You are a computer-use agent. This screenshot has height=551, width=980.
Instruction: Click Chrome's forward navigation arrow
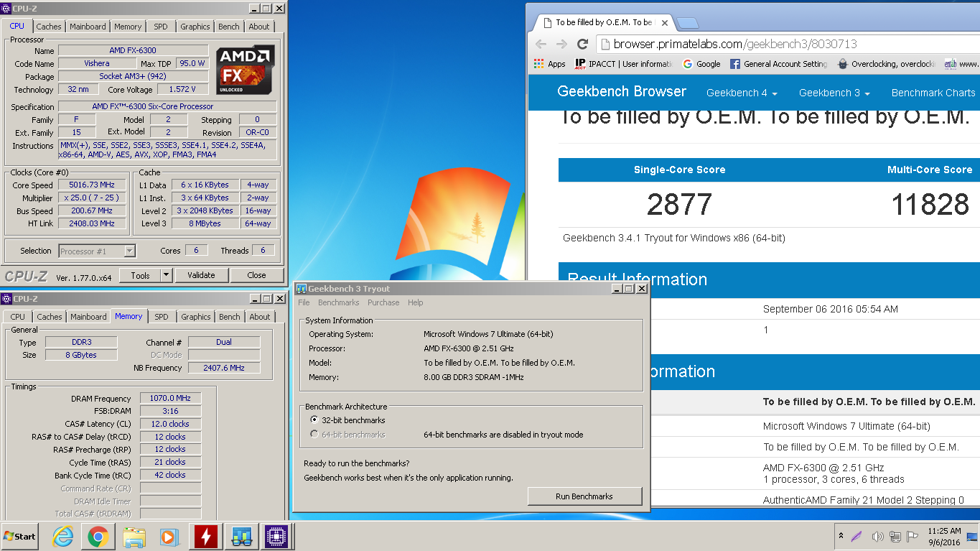tap(562, 44)
